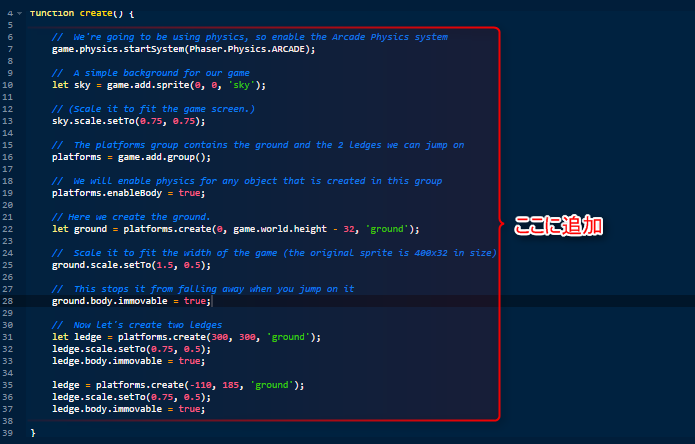Image resolution: width=695 pixels, height=444 pixels.
Task: Click line number 7 in gutter
Action: pos(10,49)
